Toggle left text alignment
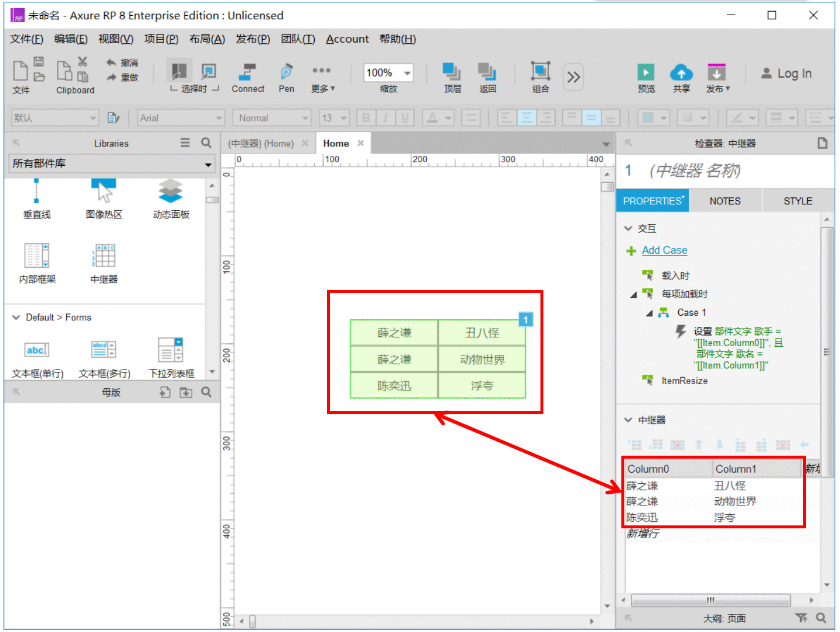The image size is (840, 632). 507,118
